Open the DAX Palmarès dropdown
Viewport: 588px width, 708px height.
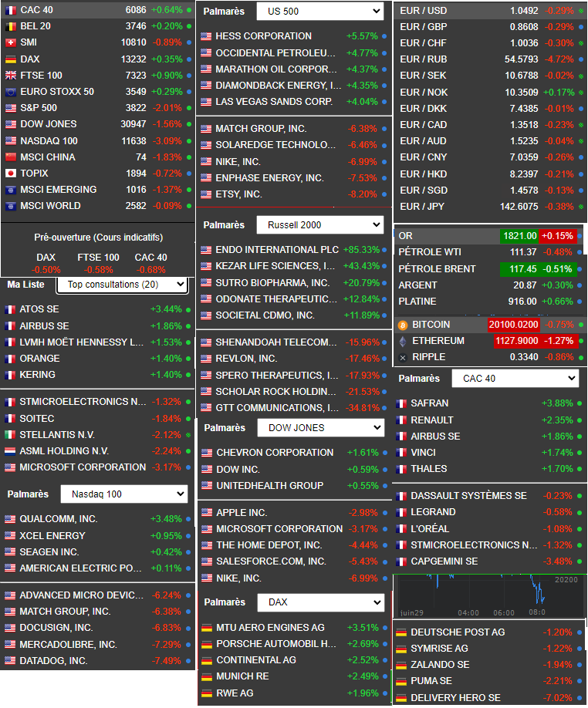click(x=321, y=602)
